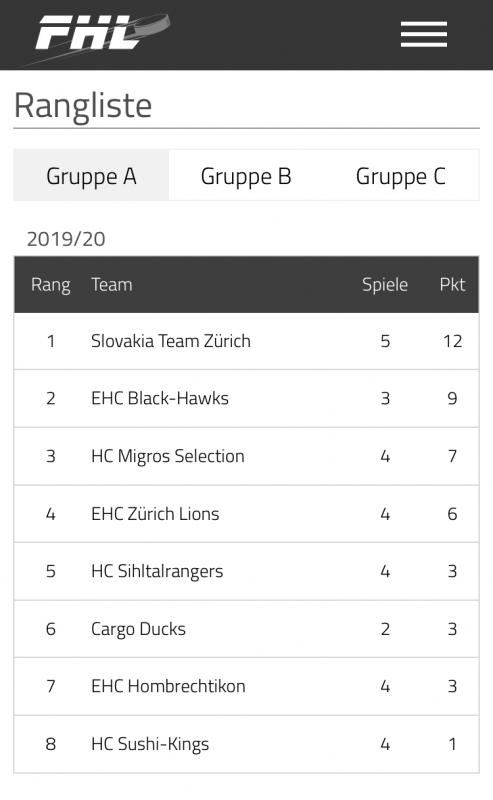Screen dimensions: 493x800
Task: Select HC Sihltalrangers team
Action: tap(157, 571)
